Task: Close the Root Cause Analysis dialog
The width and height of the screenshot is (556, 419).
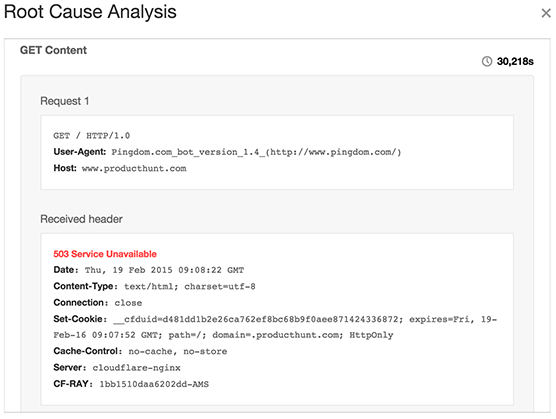Action: click(x=546, y=13)
